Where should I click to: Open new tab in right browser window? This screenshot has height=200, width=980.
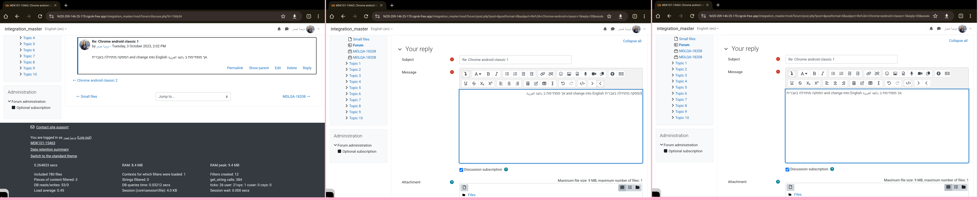(718, 5)
